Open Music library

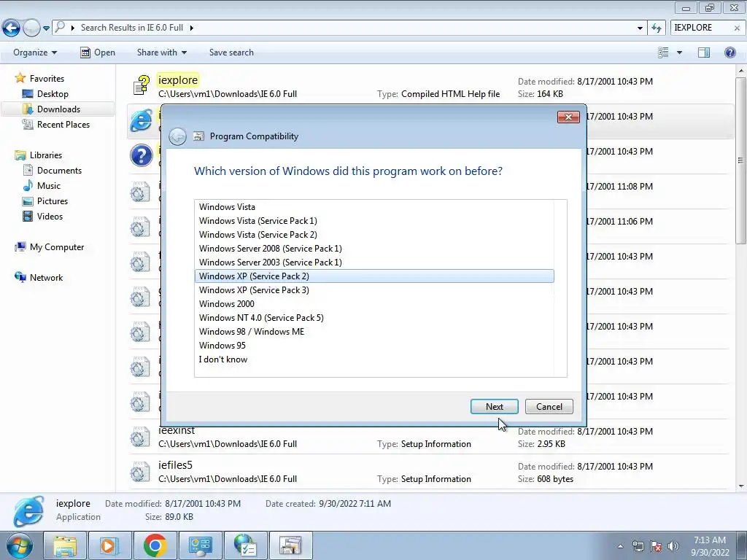(x=49, y=186)
